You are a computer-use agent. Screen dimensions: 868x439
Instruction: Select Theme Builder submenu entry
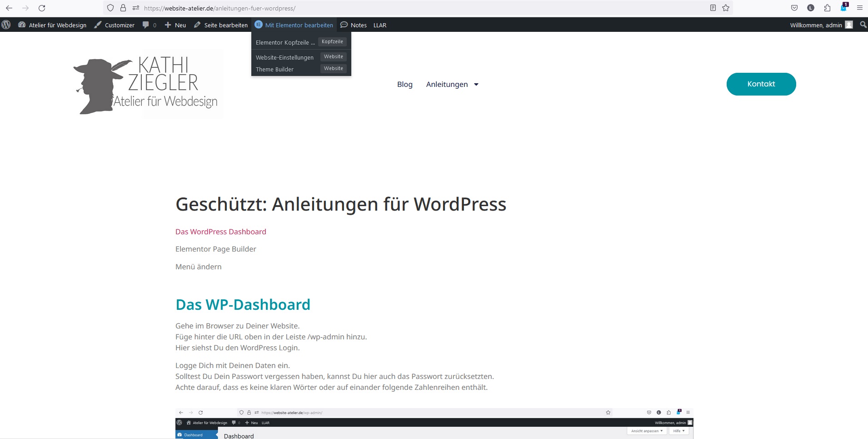click(x=301, y=69)
